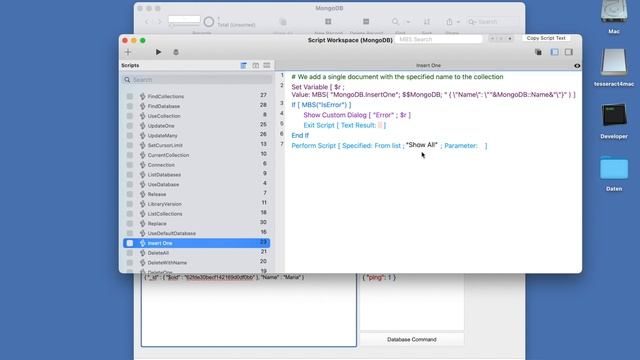Select the Insert One script name
This screenshot has height=360, width=640.
160,243
